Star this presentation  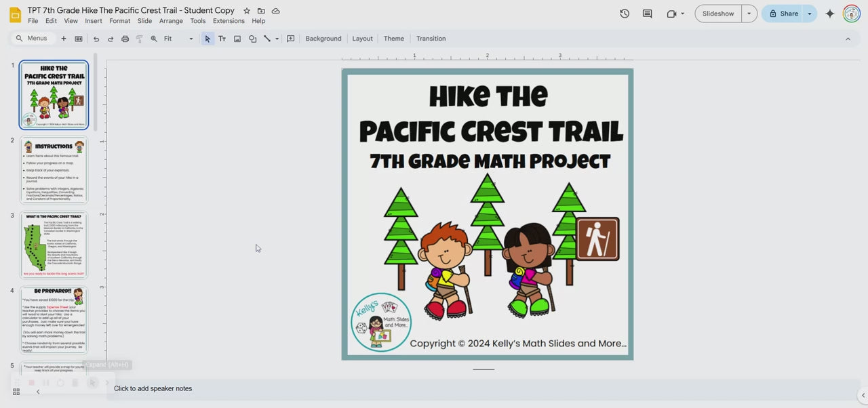(x=247, y=11)
